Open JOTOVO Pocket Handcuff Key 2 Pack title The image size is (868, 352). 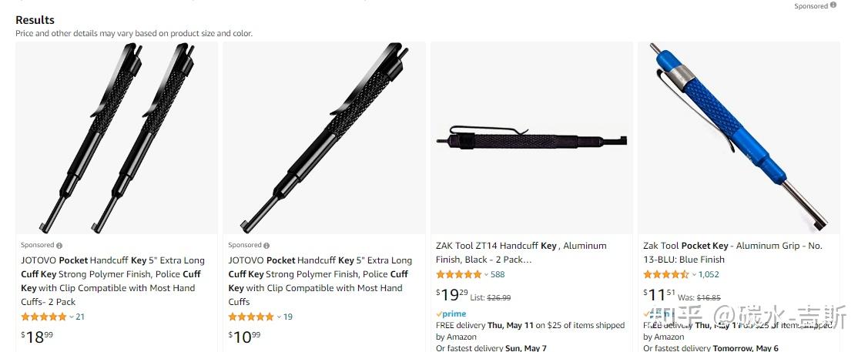112,281
